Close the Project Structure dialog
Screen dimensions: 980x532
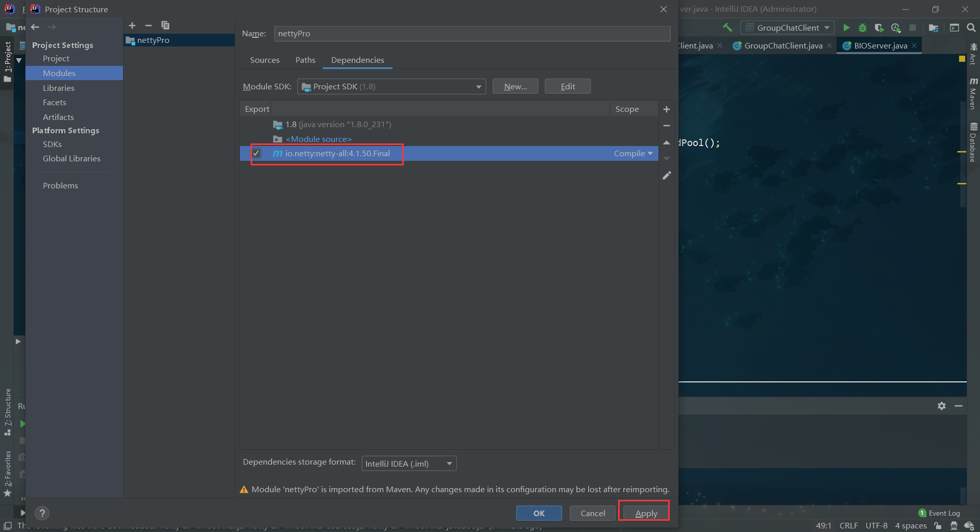[x=664, y=9]
